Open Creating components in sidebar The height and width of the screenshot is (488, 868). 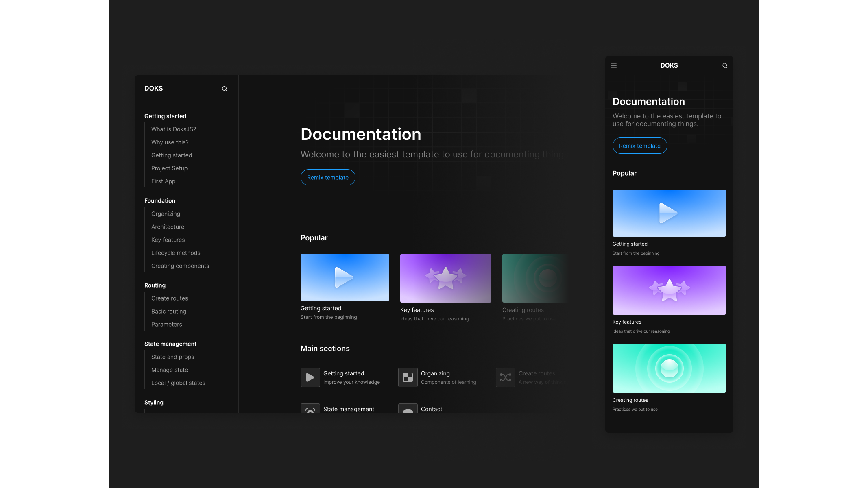point(180,266)
